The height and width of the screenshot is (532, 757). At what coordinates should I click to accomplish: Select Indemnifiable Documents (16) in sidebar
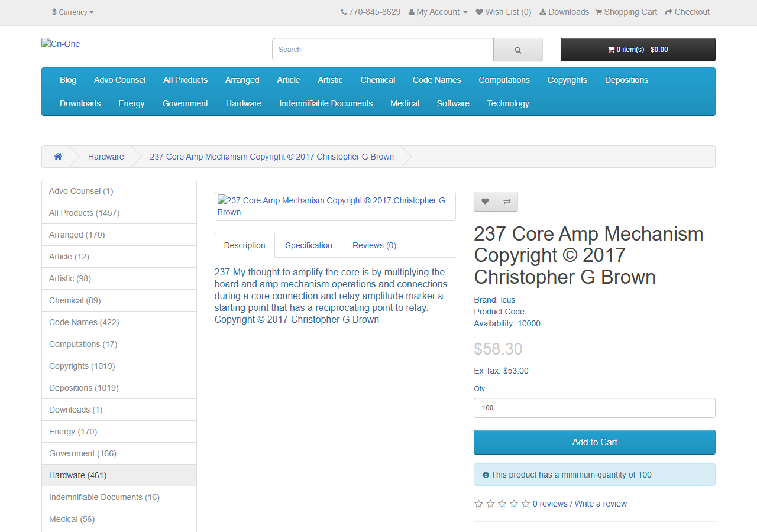(119, 497)
